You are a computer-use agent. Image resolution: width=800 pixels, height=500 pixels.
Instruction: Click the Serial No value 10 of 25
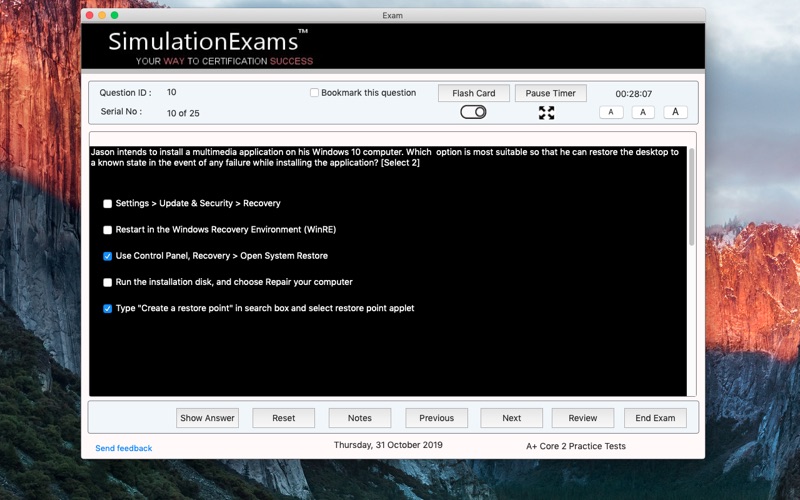click(x=183, y=113)
